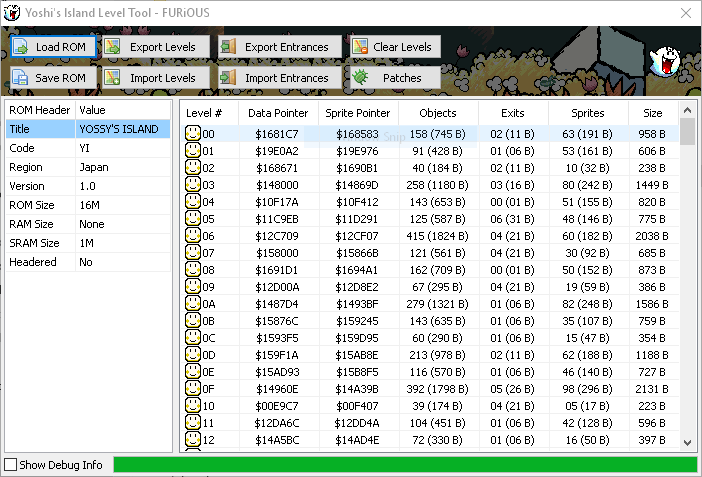This screenshot has height=477, width=702.
Task: Click smiley icon for level 12
Action: click(x=193, y=440)
